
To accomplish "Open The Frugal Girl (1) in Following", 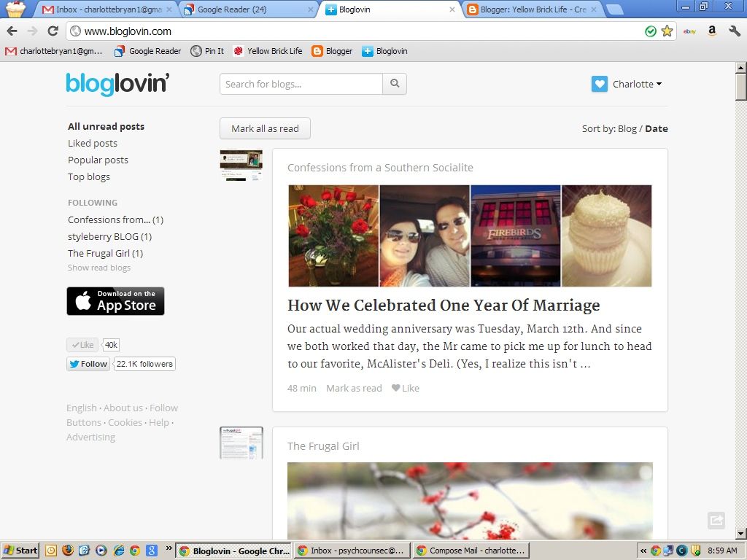I will point(105,253).
